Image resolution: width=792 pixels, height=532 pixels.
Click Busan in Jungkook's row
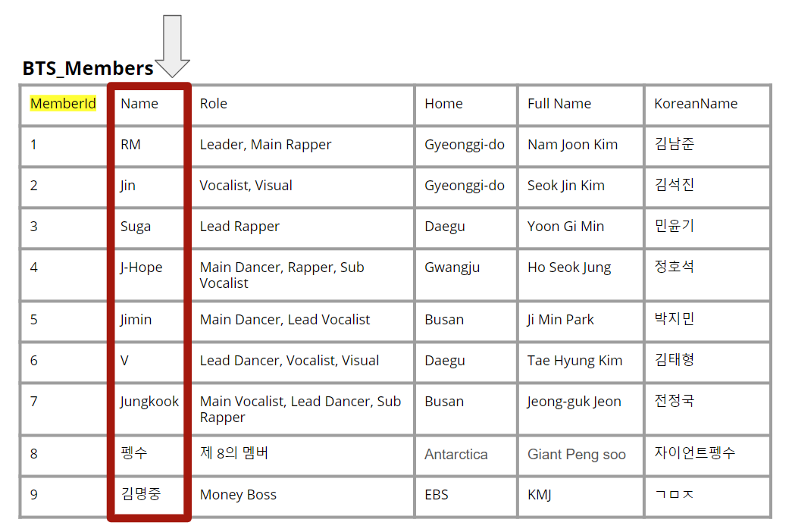pyautogui.click(x=444, y=402)
